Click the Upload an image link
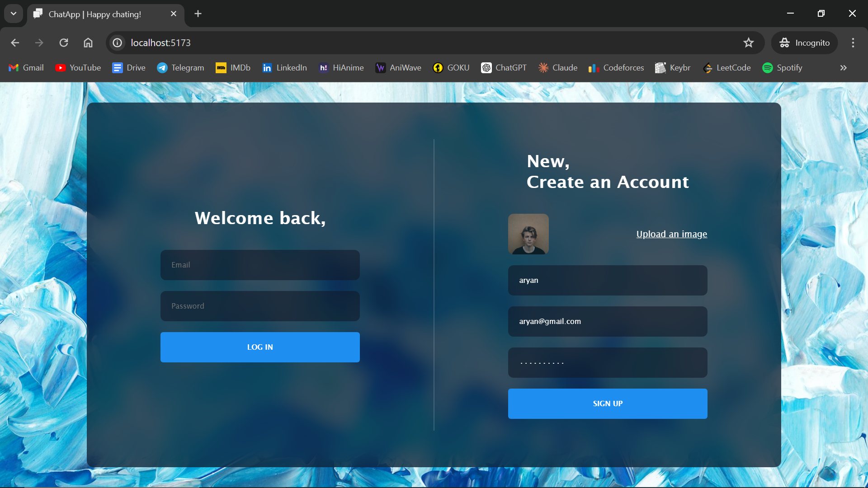 671,234
